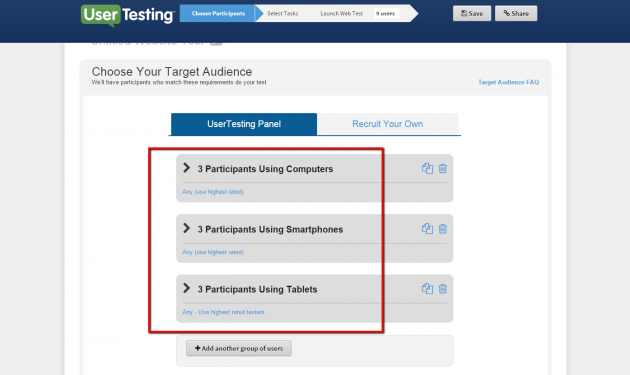Click the UserTesting logo
Viewport: 630px width, 375px height.
point(128,15)
